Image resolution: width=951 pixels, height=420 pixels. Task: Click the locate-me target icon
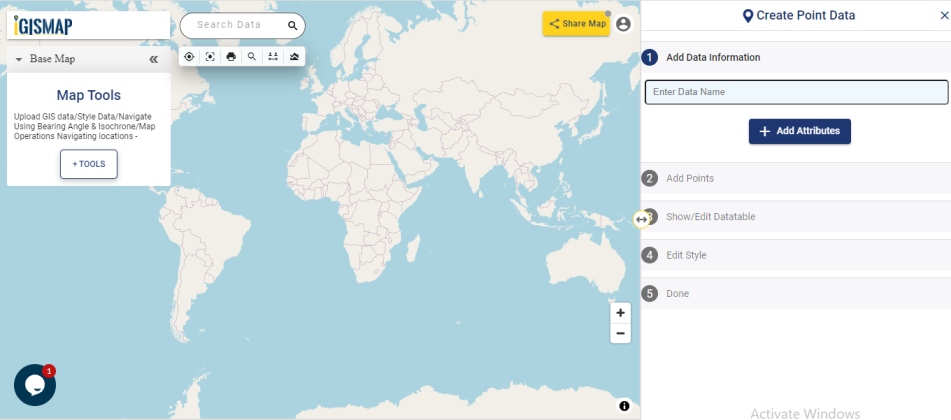[x=189, y=56]
